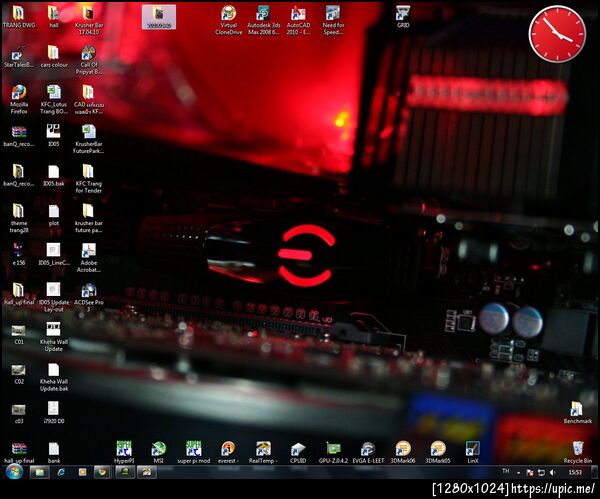Open the Krusher Bar 17.04.10 folder
Image resolution: width=600 pixels, height=499 pixels.
click(x=89, y=21)
